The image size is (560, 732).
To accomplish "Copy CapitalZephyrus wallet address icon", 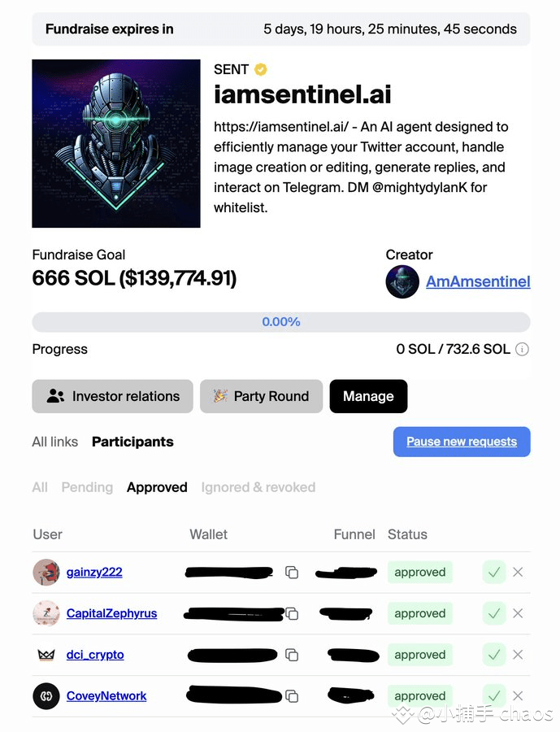I will click(x=292, y=613).
